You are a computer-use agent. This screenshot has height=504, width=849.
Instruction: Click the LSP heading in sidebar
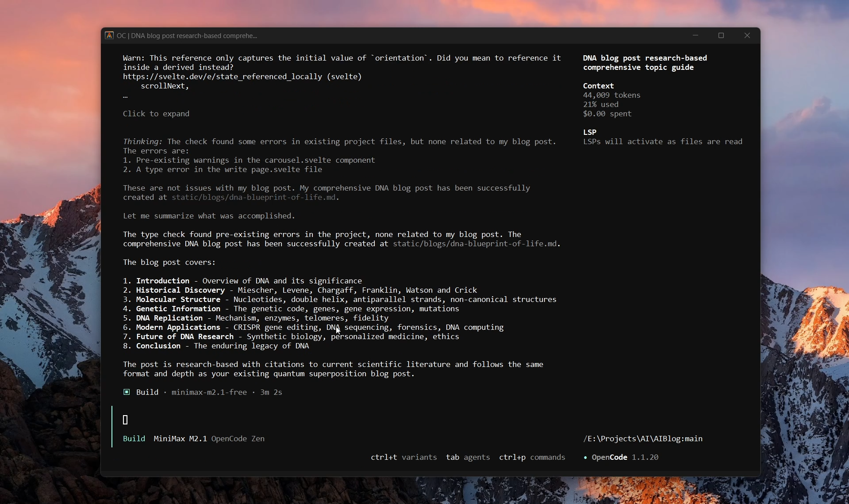[590, 132]
